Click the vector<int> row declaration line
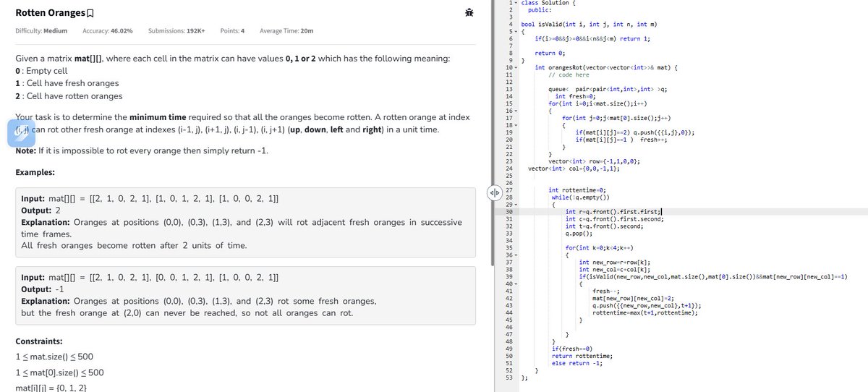 (x=594, y=161)
